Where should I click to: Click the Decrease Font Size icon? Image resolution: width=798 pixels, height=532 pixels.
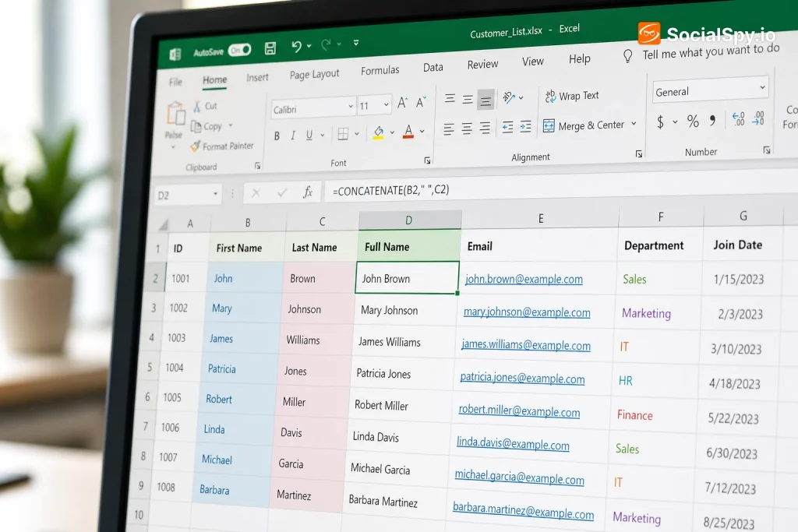point(421,102)
